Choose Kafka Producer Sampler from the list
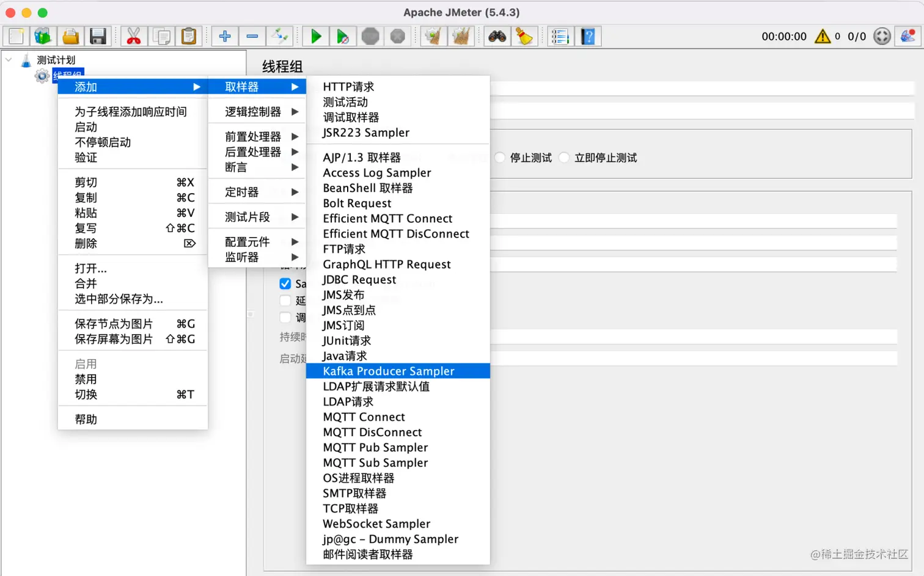The height and width of the screenshot is (576, 924). click(398, 371)
